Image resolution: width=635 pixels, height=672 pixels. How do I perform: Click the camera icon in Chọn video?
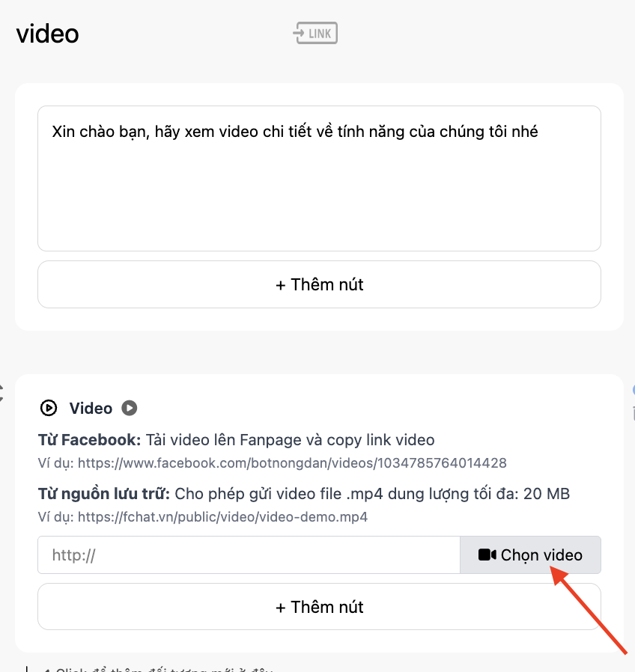[487, 555]
